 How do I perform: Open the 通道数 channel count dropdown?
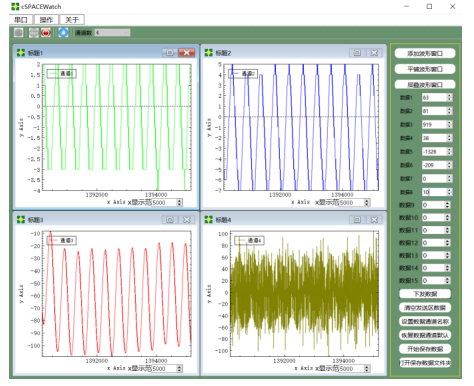(112, 33)
